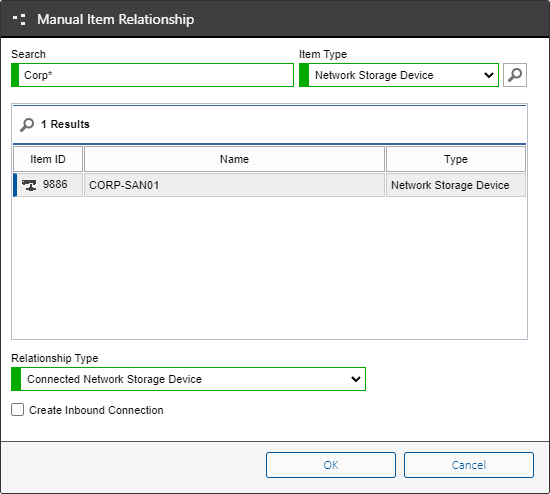This screenshot has height=494, width=550.
Task: Expand the Relationship Type dropdown
Action: click(188, 379)
